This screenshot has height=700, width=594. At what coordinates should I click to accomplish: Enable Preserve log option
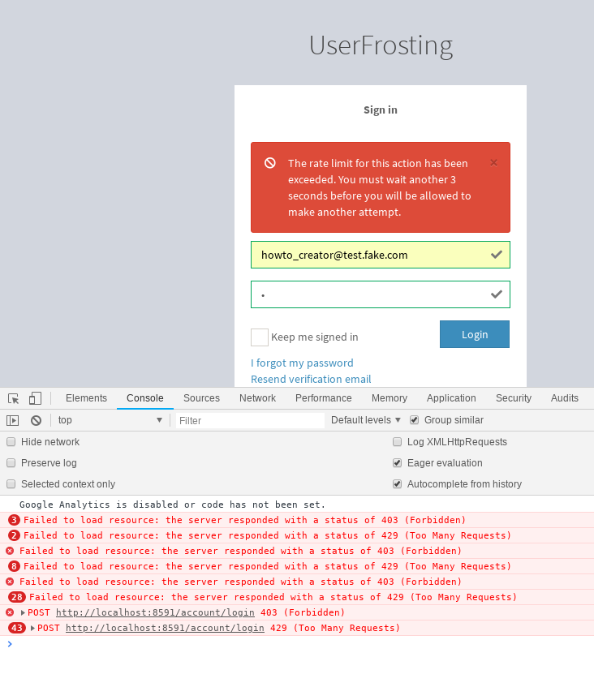11,463
